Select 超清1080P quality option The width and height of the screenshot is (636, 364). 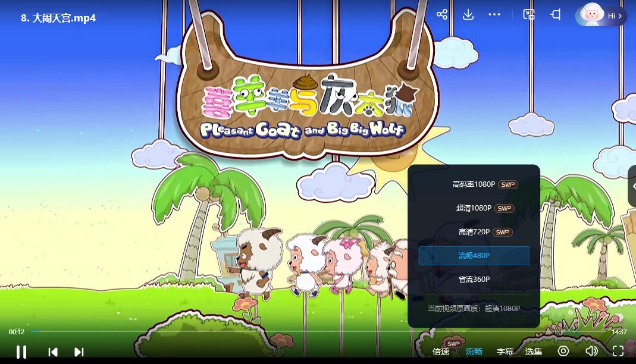(474, 208)
